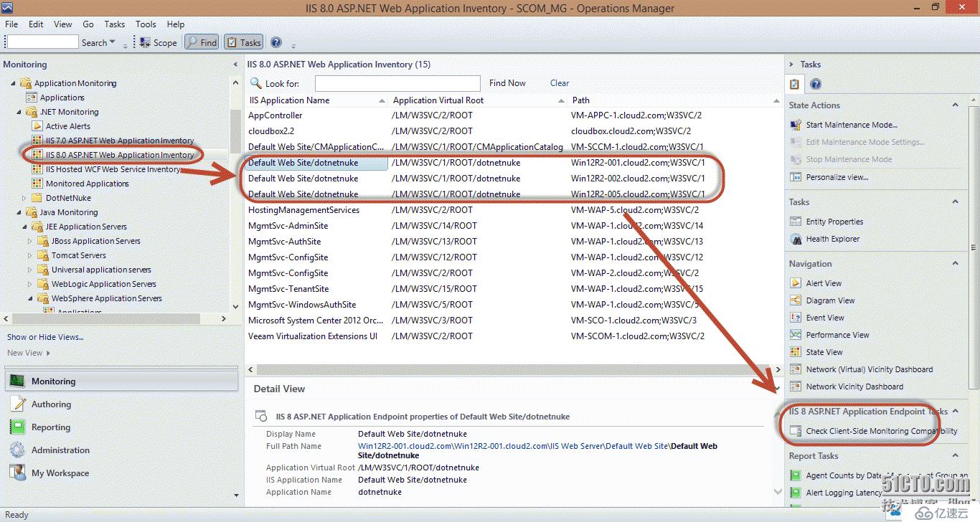This screenshot has width=980, height=522.
Task: Open the View menu
Action: coord(63,24)
